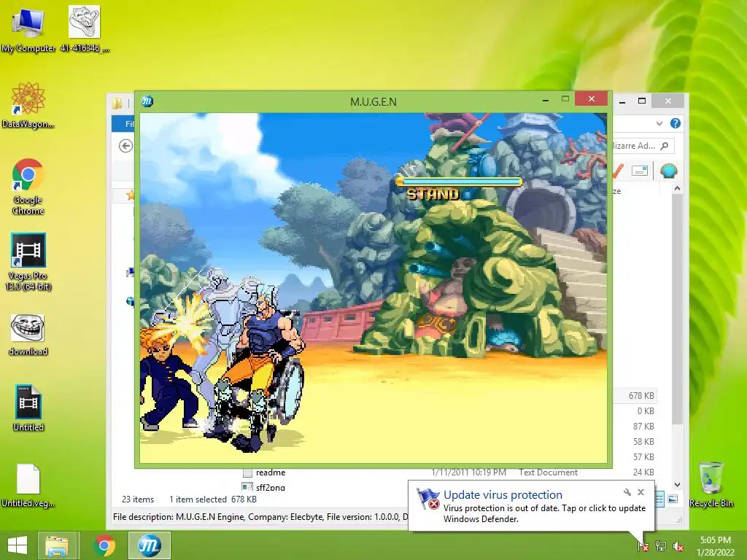Screen dimensions: 747x560
Task: Click the STAND label in the game
Action: (x=433, y=194)
